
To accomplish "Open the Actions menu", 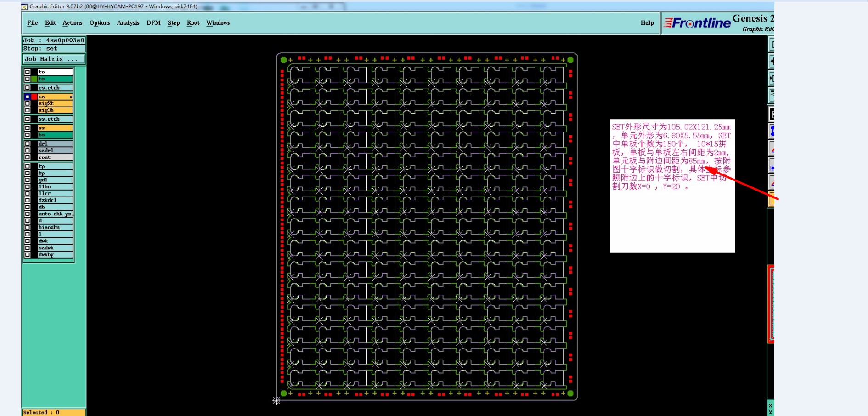I will tap(73, 23).
